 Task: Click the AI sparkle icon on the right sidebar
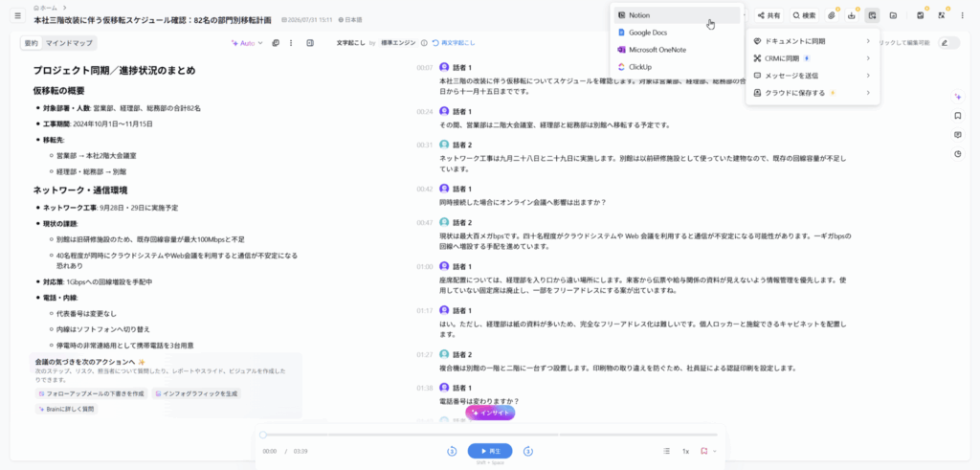957,97
